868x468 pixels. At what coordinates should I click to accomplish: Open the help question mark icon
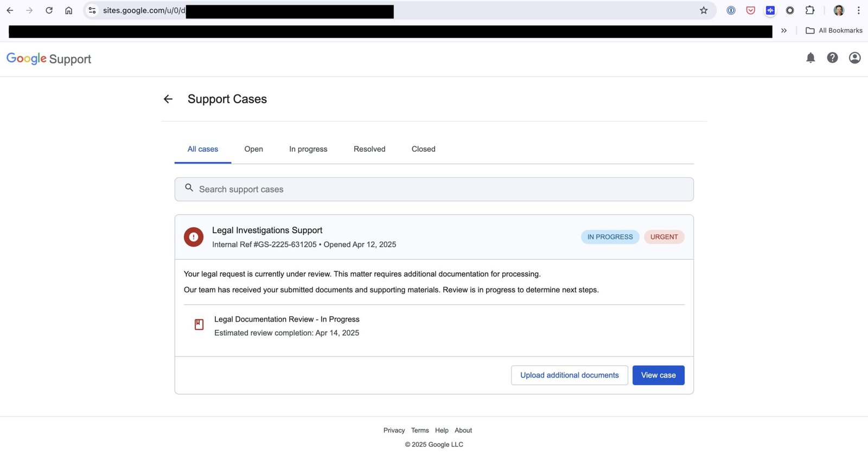[832, 58]
